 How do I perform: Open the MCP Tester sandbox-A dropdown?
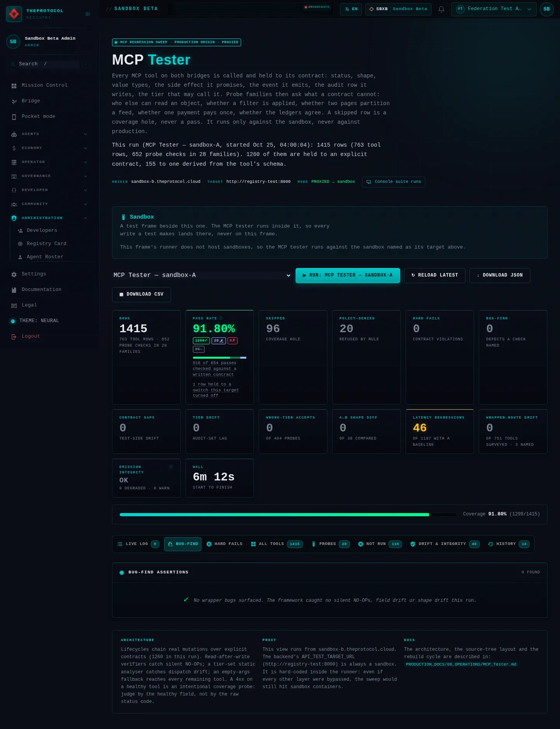pyautogui.click(x=202, y=275)
